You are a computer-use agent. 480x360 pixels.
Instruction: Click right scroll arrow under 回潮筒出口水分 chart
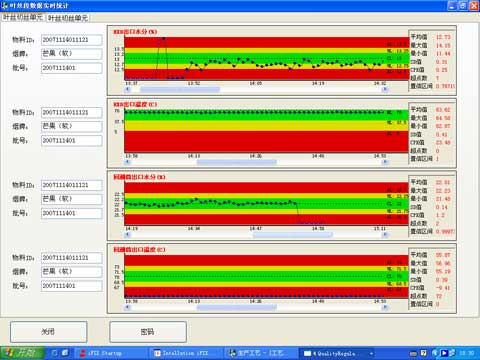tap(385, 235)
